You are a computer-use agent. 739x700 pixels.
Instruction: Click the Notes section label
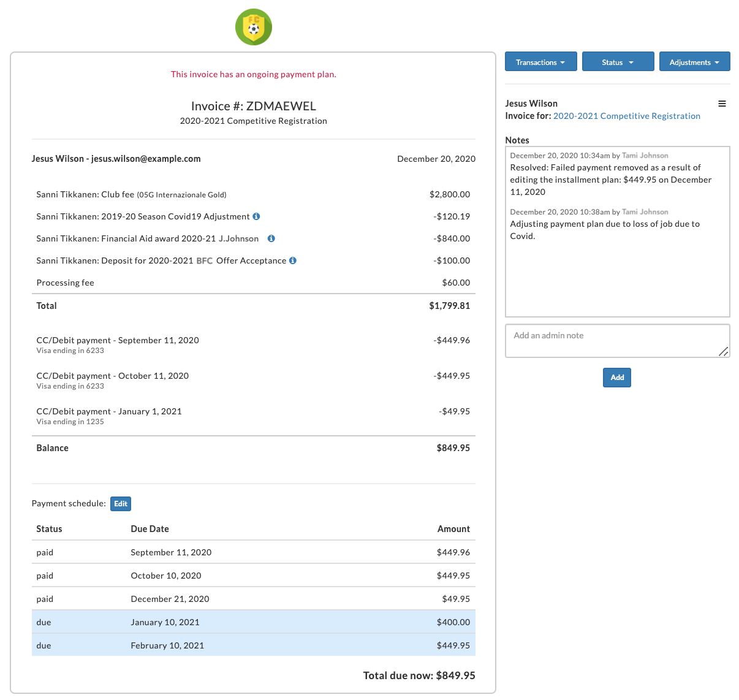coord(517,140)
